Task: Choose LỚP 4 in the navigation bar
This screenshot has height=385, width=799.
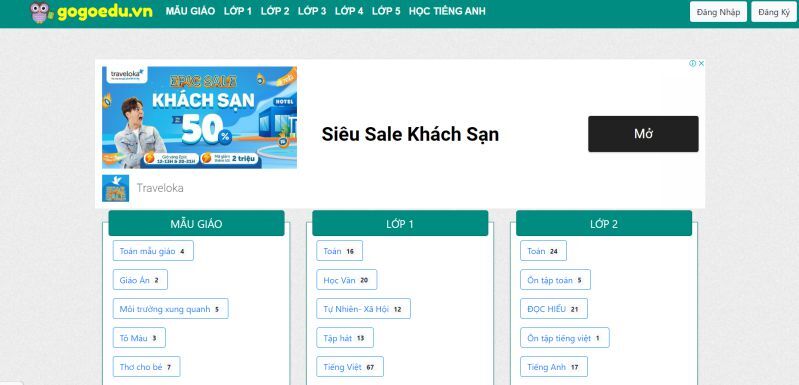Action: [x=349, y=11]
